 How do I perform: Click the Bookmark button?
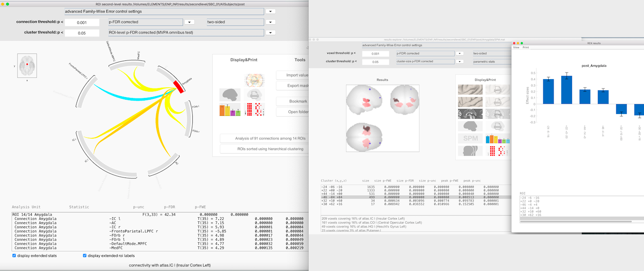[292, 102]
